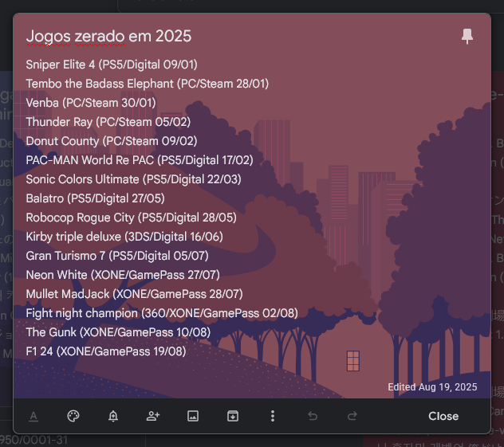Place cursor on 'Neon White' line
Image resolution: width=504 pixels, height=447 pixels.
coord(122,275)
